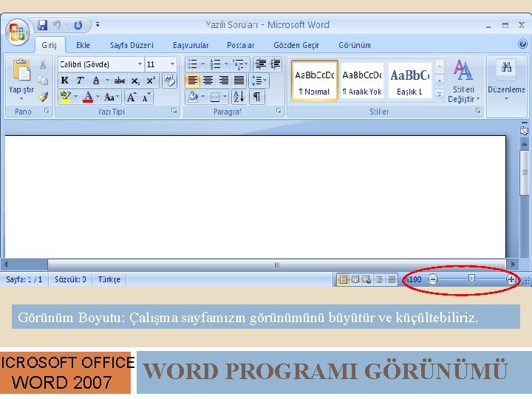Click the Yapıştır paste clipboard icon
Image resolution: width=532 pixels, height=399 pixels.
[21, 70]
